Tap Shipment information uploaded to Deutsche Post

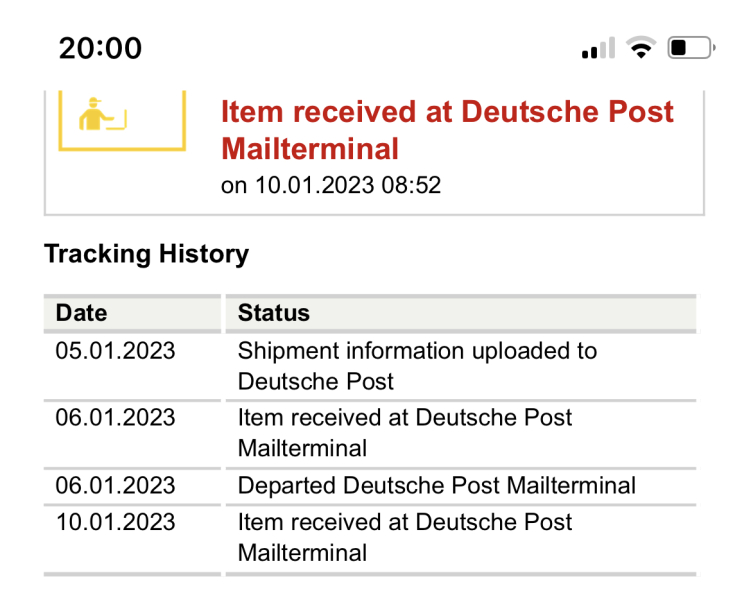click(x=417, y=366)
